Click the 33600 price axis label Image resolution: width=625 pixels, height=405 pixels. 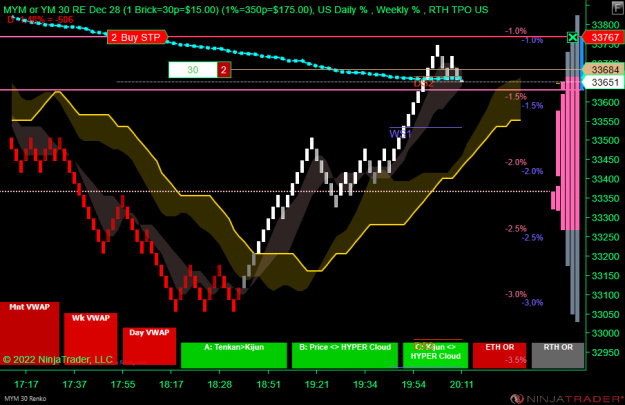pyautogui.click(x=605, y=102)
